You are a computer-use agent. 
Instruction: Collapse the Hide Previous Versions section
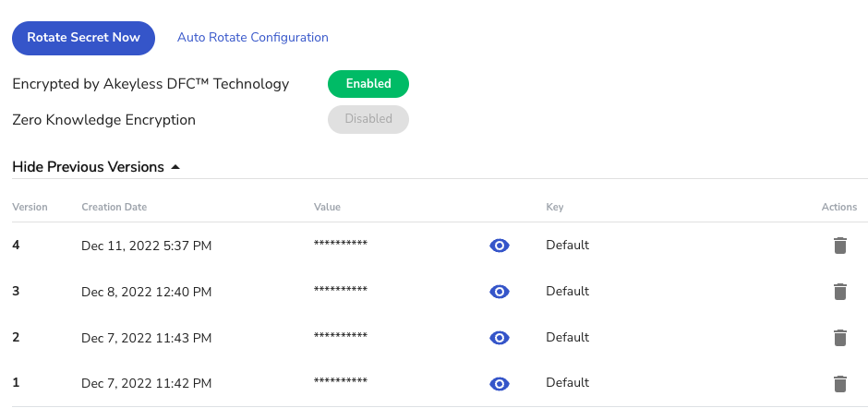click(x=88, y=167)
